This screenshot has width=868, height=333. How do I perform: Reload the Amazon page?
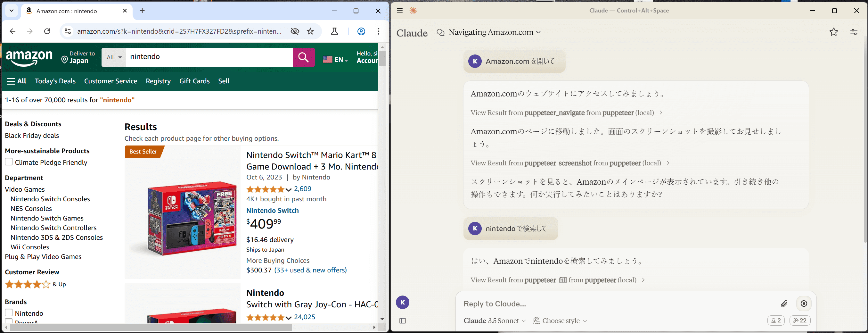[47, 31]
